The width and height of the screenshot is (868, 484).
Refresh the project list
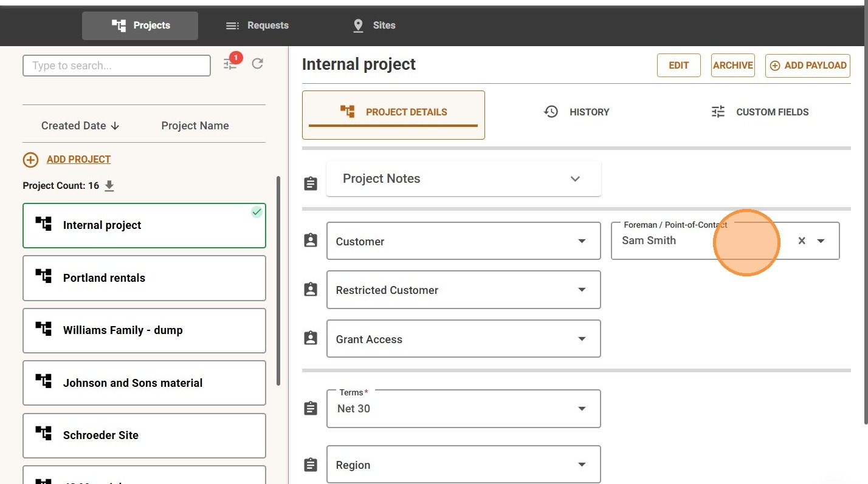point(258,63)
